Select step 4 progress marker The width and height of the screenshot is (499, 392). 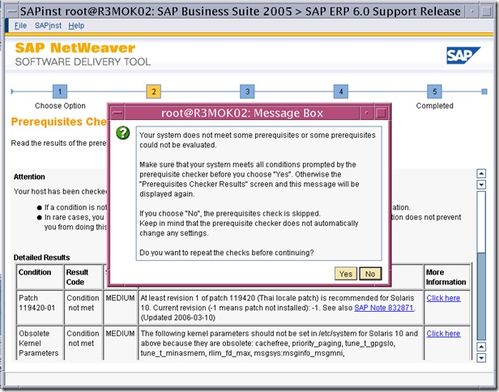(341, 91)
